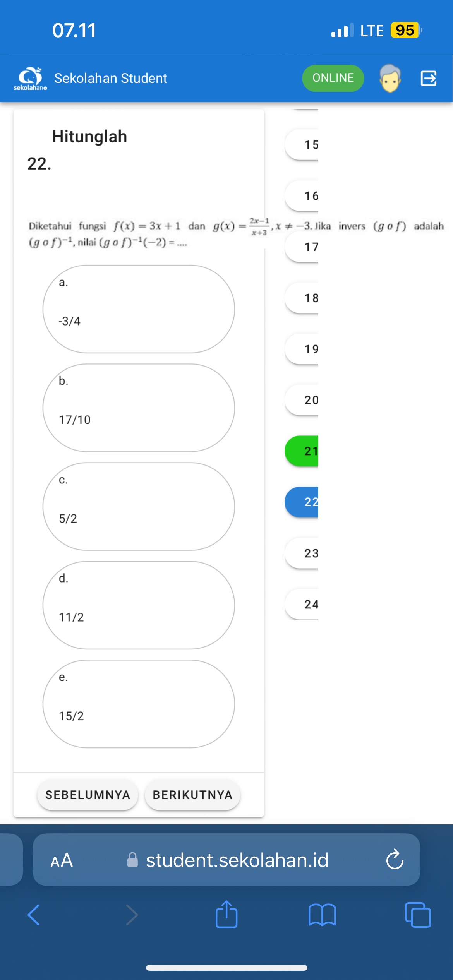
Task: Go to BERIKUTNYA question
Action: (192, 795)
